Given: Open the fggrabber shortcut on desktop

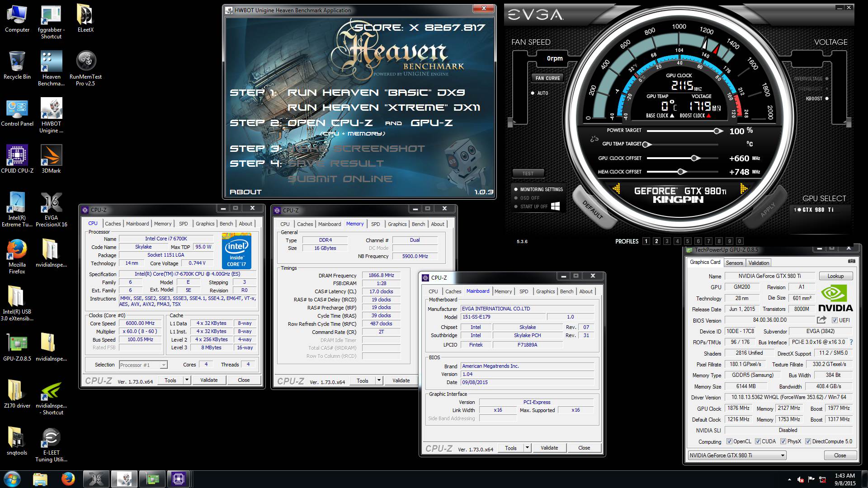Looking at the screenshot, I should click(x=51, y=21).
